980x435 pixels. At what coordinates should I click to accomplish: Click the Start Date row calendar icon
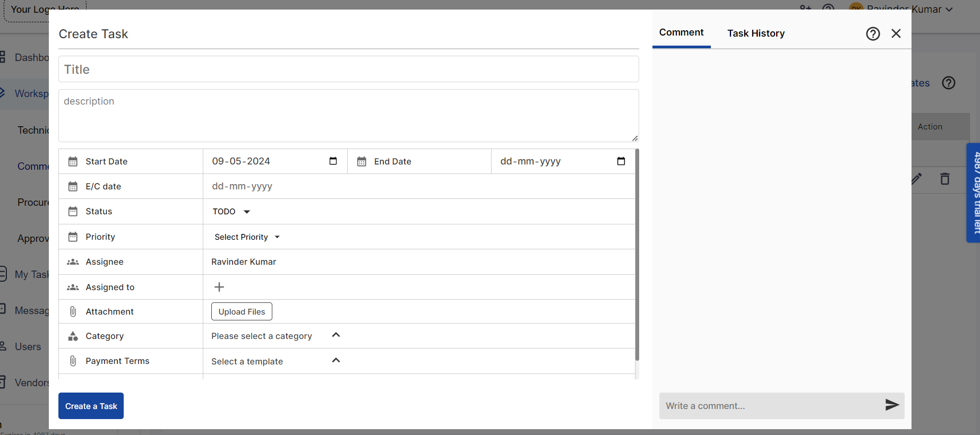pos(73,161)
